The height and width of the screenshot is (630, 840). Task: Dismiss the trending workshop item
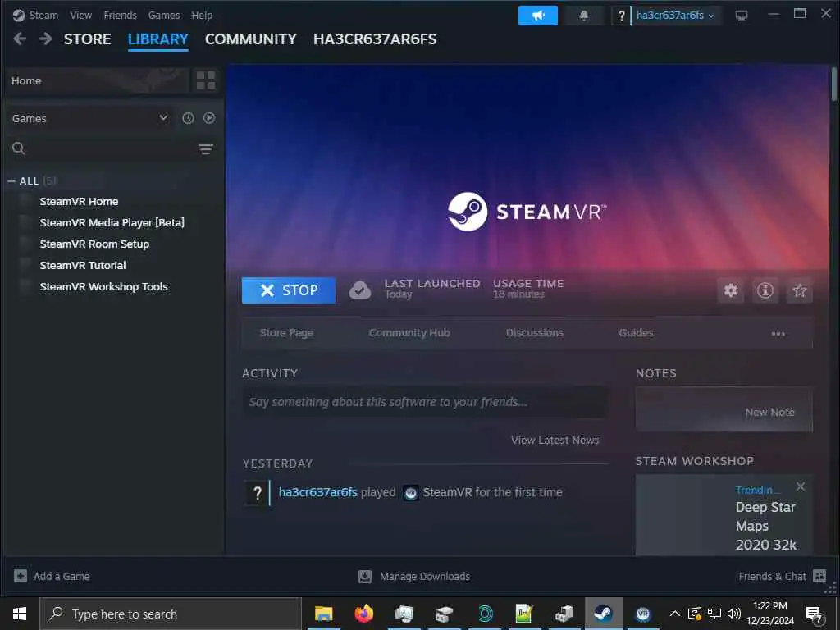tap(801, 486)
